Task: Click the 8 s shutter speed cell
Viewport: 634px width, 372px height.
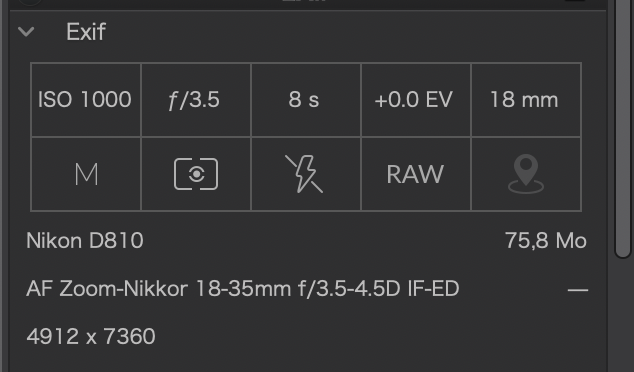Action: click(x=306, y=99)
